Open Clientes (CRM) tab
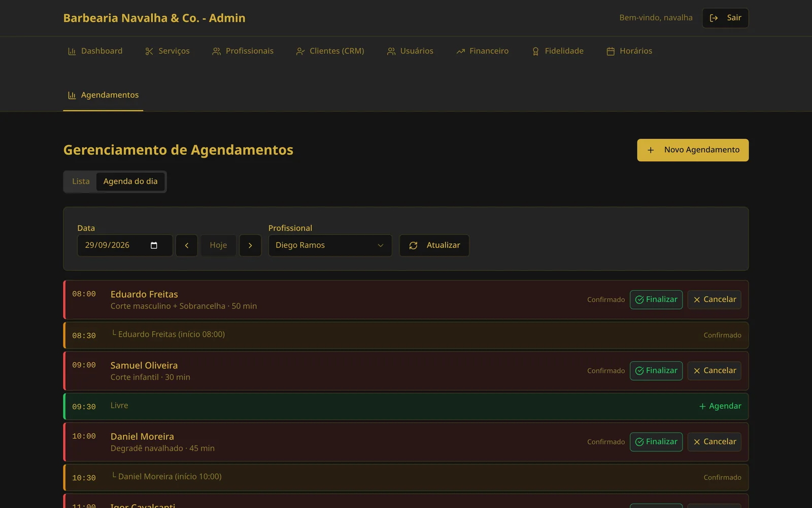812x508 pixels. pos(330,51)
